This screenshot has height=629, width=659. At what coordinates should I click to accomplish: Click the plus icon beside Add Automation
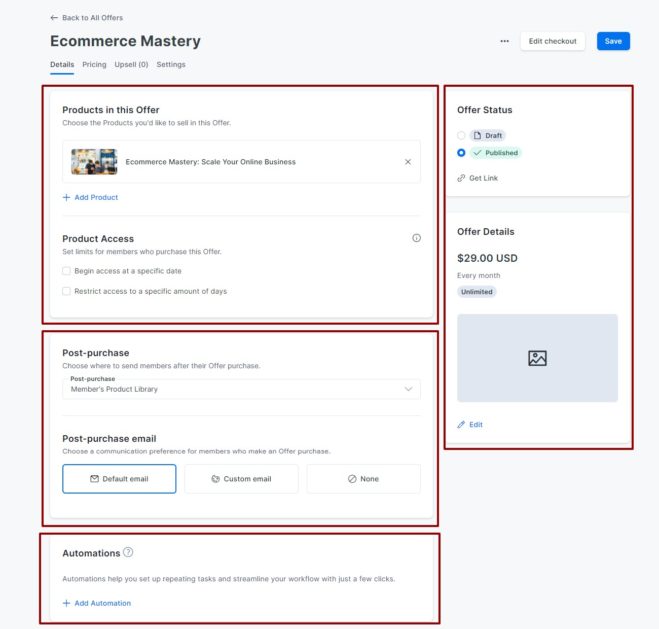(66, 603)
